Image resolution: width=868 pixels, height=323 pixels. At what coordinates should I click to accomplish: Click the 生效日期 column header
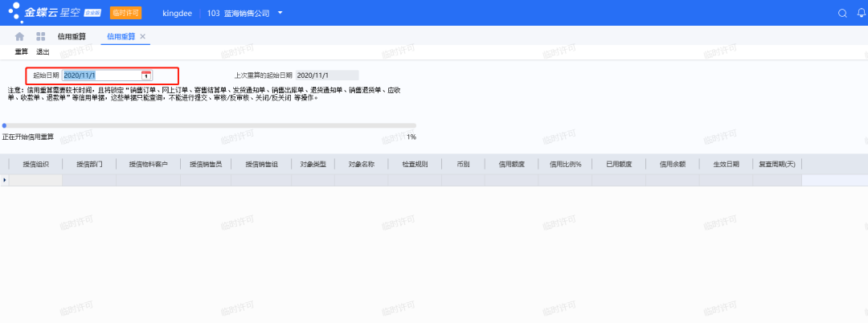[726, 164]
